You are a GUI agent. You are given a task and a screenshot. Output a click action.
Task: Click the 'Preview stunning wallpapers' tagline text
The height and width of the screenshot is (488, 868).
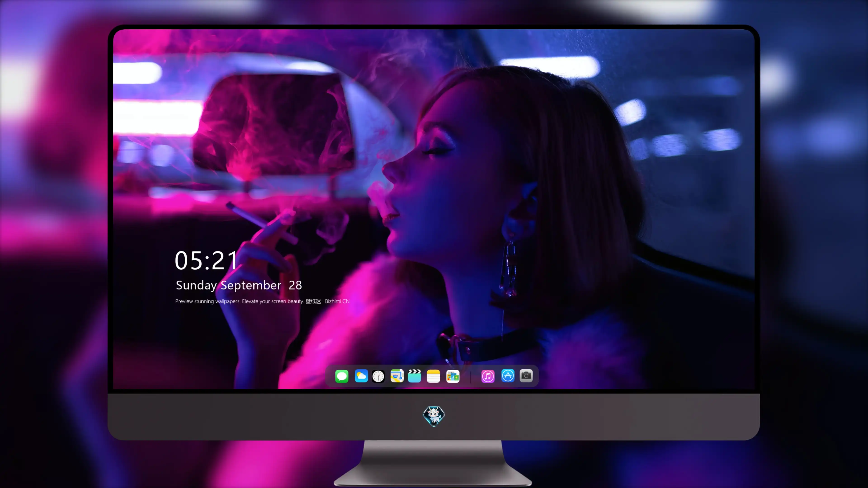pyautogui.click(x=262, y=301)
